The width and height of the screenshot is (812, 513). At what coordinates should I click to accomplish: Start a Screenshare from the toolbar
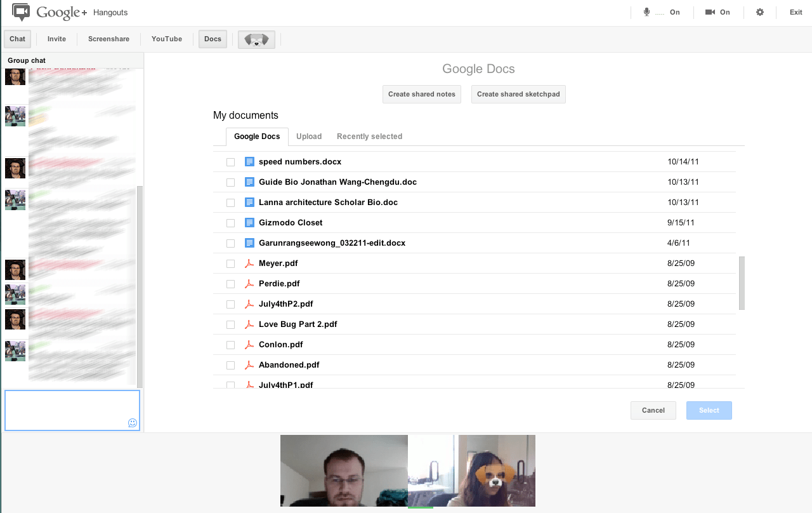[108, 39]
